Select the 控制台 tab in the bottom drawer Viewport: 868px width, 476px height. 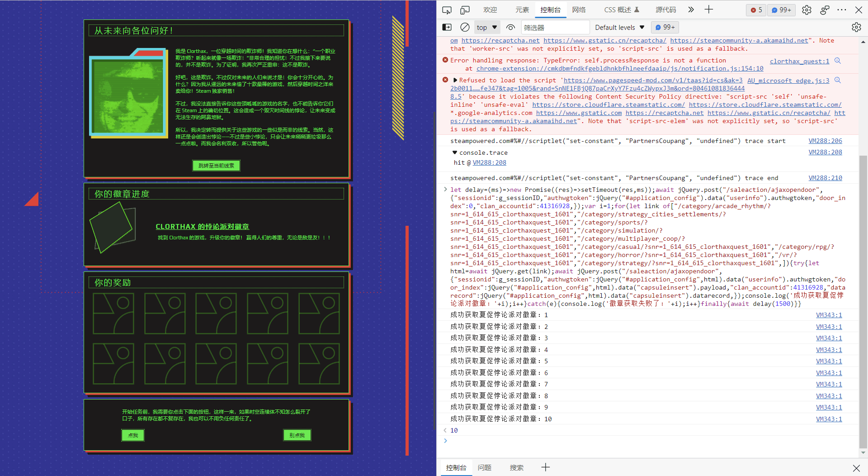[x=456, y=467]
